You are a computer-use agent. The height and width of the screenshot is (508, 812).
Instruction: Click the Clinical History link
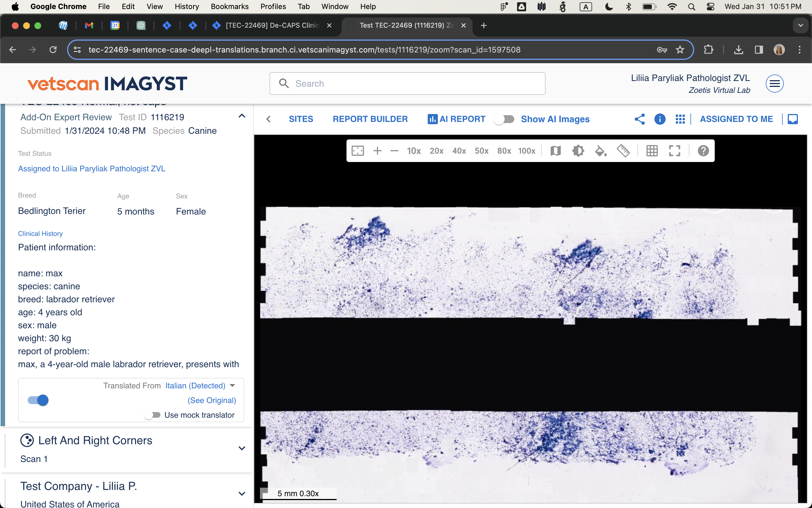40,233
